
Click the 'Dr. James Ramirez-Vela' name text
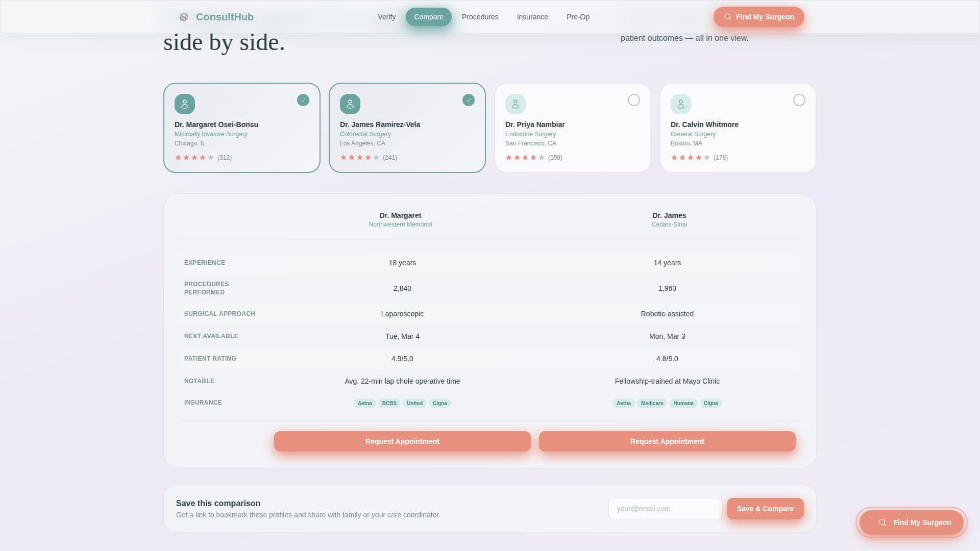[x=380, y=124]
